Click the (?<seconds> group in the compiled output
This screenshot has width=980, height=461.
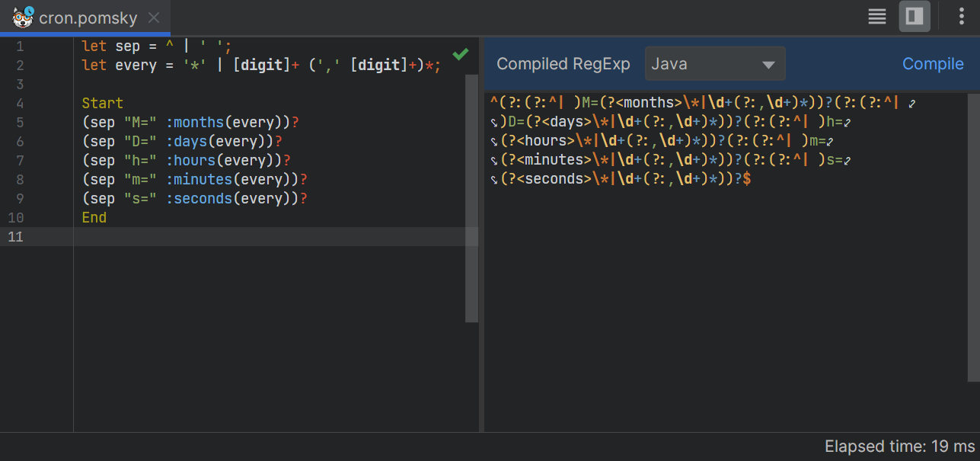[546, 180]
